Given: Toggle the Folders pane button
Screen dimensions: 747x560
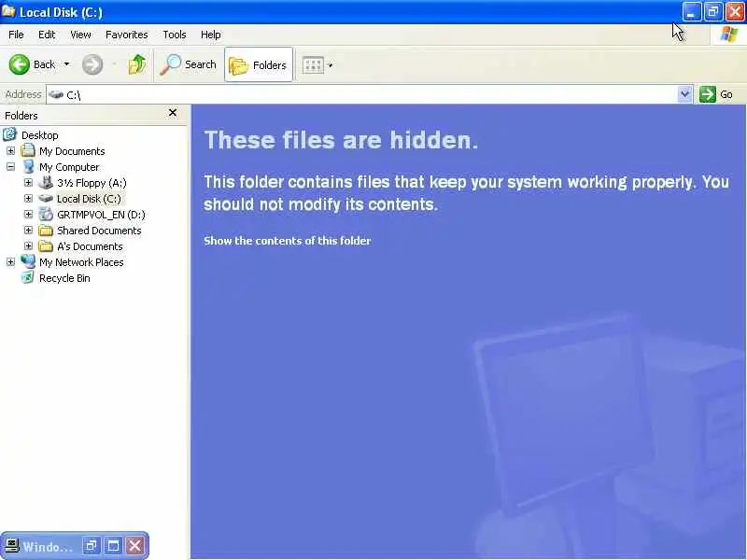Looking at the screenshot, I should 259,64.
